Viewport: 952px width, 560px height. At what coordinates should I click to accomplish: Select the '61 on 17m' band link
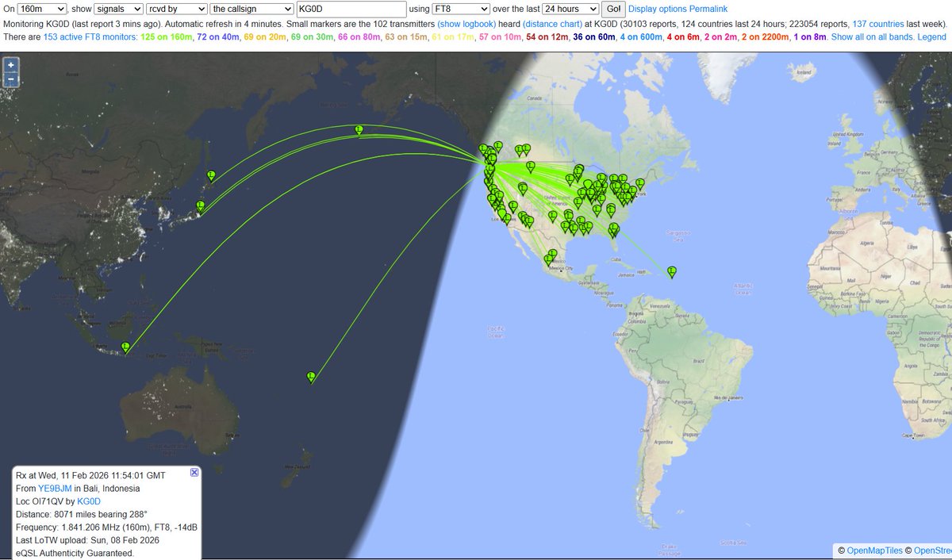tap(452, 37)
